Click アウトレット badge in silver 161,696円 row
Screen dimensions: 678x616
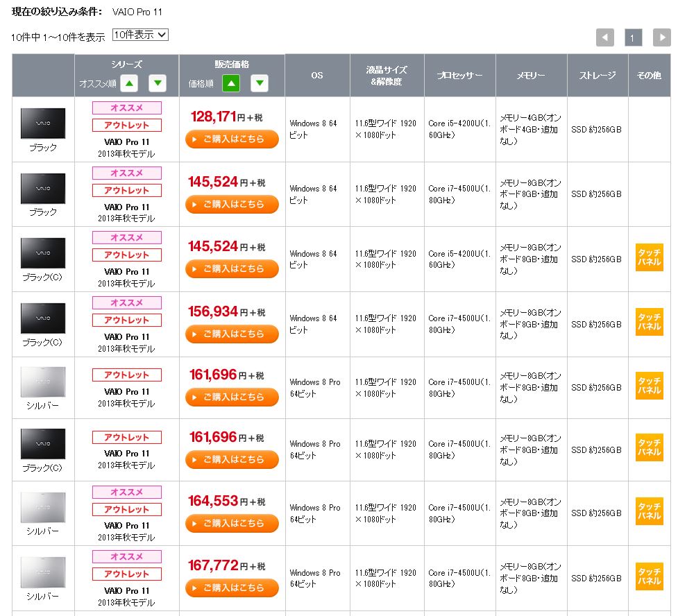coord(127,375)
